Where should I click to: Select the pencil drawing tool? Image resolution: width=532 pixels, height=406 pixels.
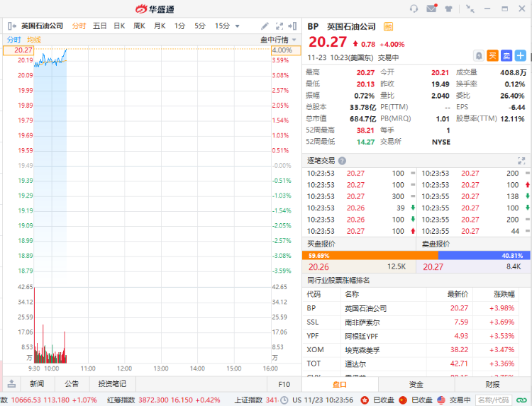[265, 26]
